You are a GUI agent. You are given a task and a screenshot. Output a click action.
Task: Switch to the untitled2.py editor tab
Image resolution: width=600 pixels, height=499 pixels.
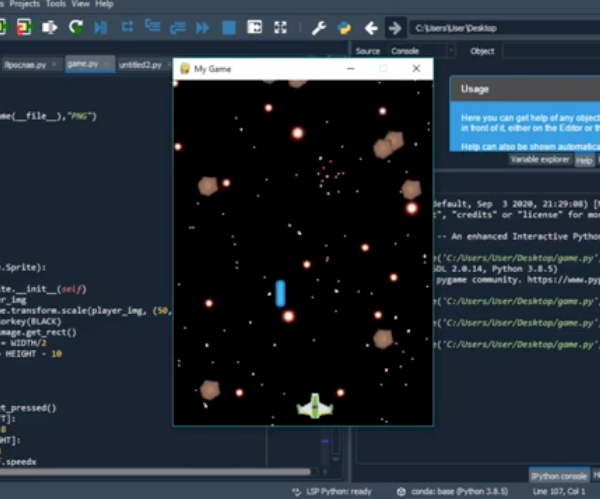(140, 64)
